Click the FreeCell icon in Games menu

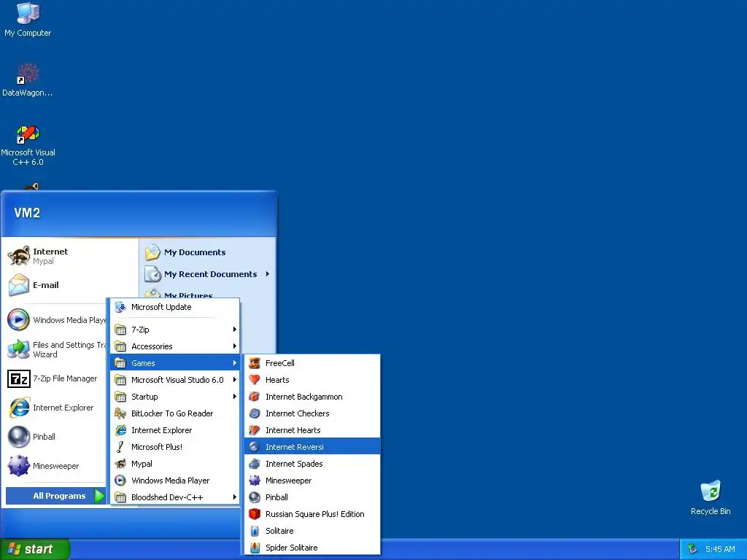tap(255, 363)
